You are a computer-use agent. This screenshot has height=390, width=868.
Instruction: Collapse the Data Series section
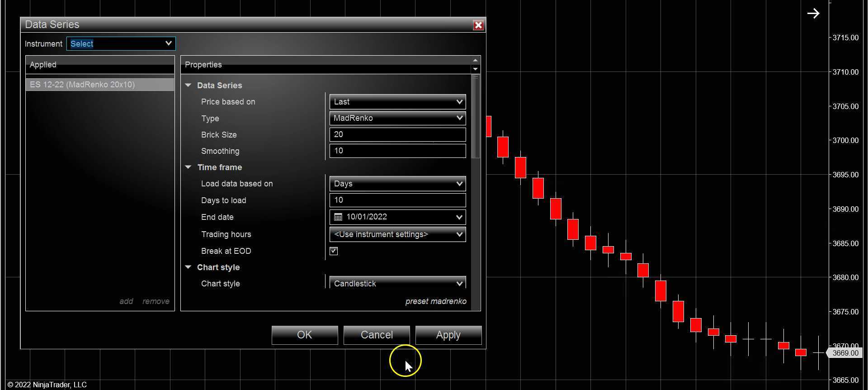pyautogui.click(x=188, y=86)
